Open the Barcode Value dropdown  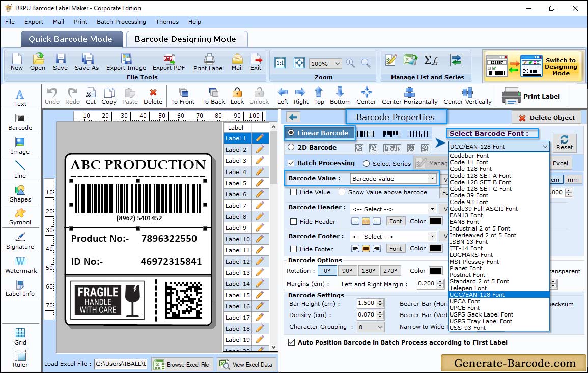(x=432, y=179)
